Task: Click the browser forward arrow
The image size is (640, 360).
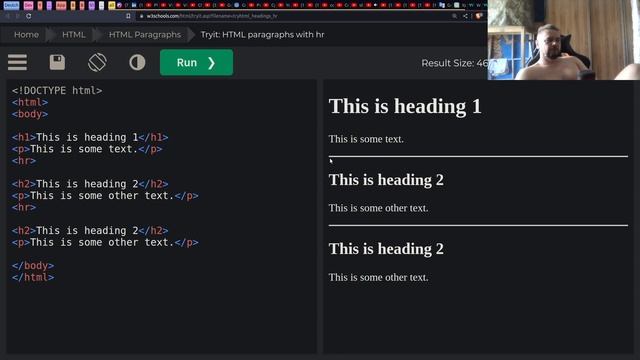Action: 18,16
